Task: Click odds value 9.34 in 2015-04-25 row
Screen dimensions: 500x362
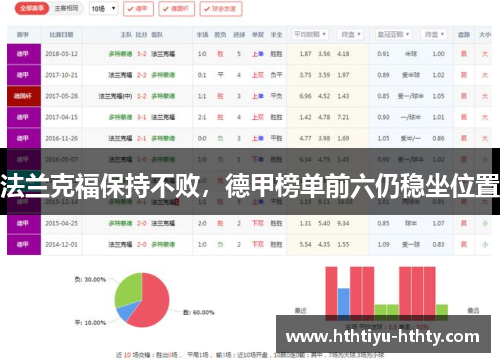Action: (343, 223)
